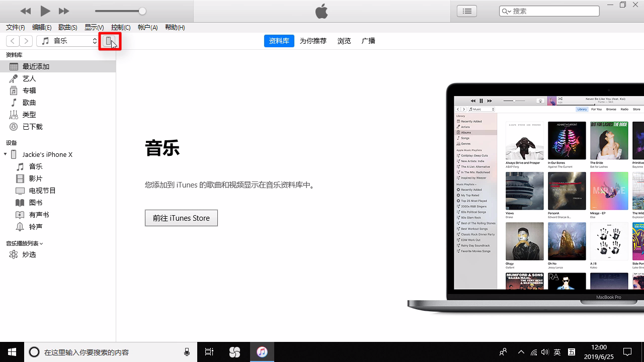
Task: Open the 帮助(H) menu
Action: point(175,28)
